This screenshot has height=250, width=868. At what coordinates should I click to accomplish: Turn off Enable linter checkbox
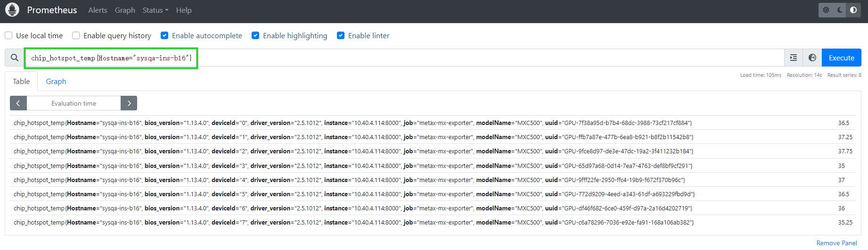pyautogui.click(x=341, y=36)
